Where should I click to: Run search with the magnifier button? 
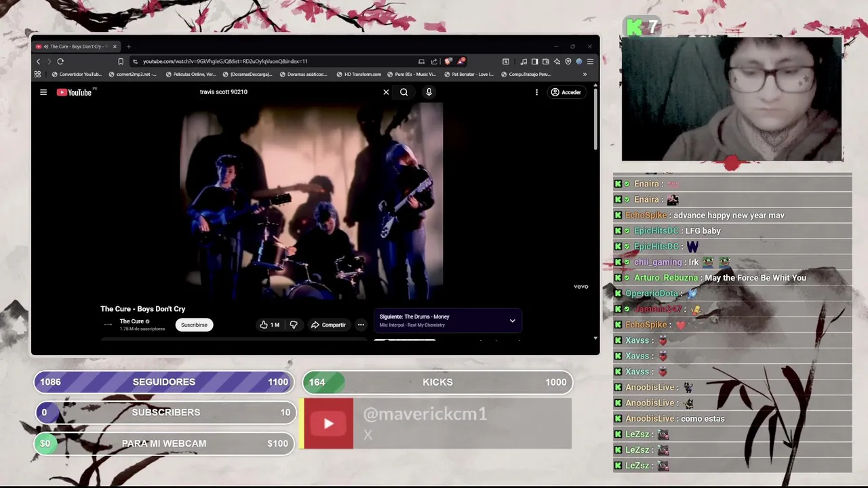click(x=403, y=92)
